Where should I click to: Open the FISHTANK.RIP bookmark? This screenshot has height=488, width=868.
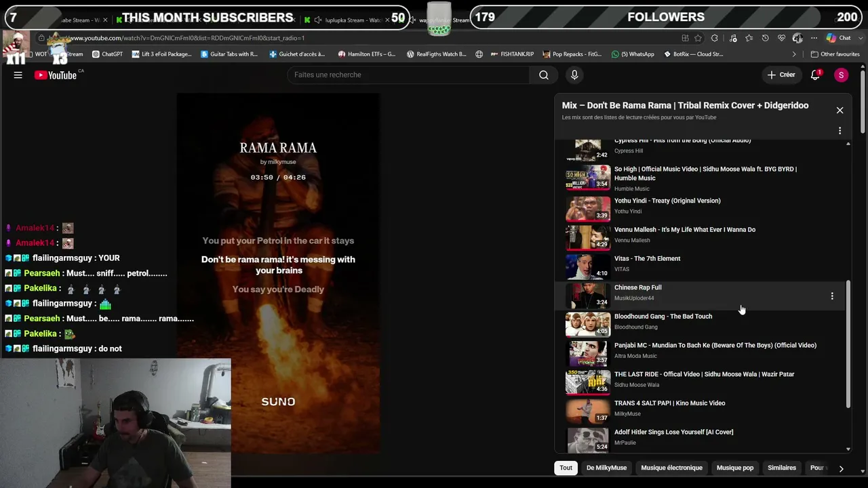512,54
